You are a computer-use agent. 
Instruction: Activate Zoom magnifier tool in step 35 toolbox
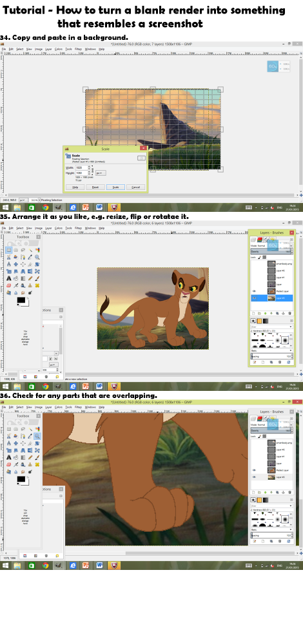pyautogui.click(x=37, y=257)
